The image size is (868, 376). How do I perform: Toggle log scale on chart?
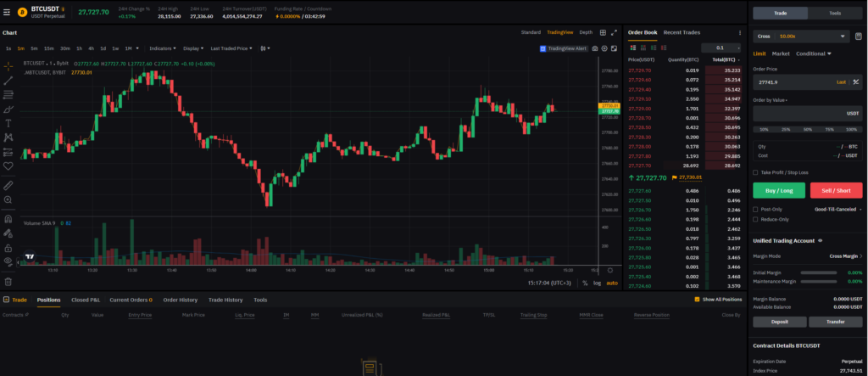[x=598, y=283]
